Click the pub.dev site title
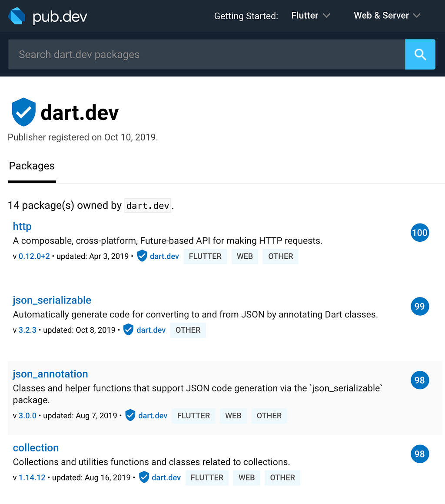The image size is (445, 504). [60, 16]
